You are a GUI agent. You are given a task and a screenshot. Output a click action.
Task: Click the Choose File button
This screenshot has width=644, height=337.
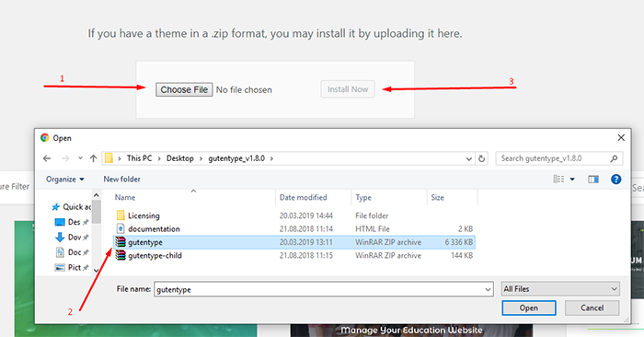(x=184, y=89)
